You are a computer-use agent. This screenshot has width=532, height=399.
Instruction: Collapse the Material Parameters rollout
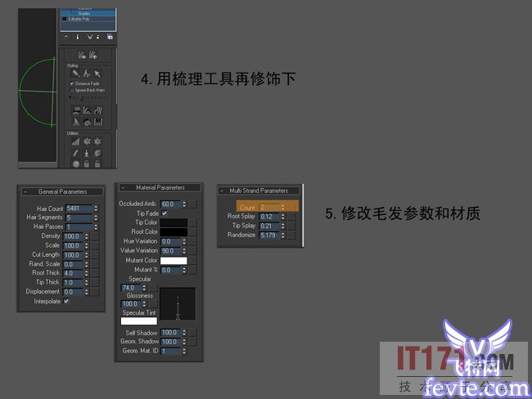120,187
